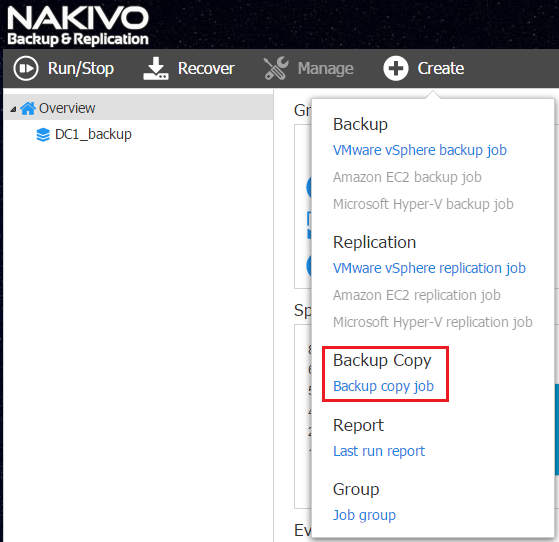Screen dimensions: 559x542
Task: Click the Group section heading
Action: click(356, 489)
